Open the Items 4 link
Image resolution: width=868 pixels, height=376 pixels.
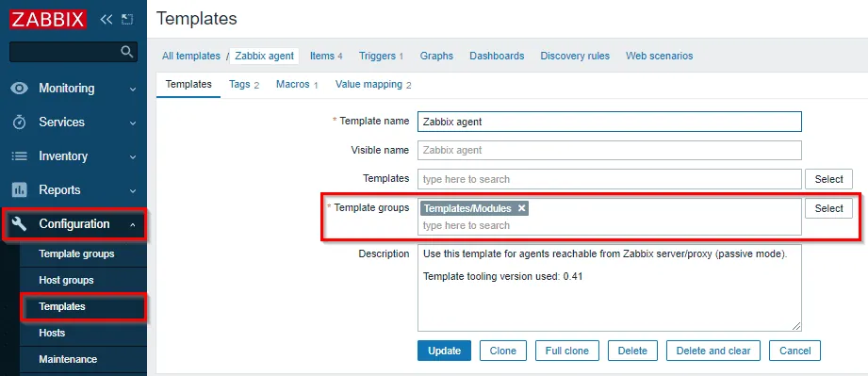tap(326, 56)
